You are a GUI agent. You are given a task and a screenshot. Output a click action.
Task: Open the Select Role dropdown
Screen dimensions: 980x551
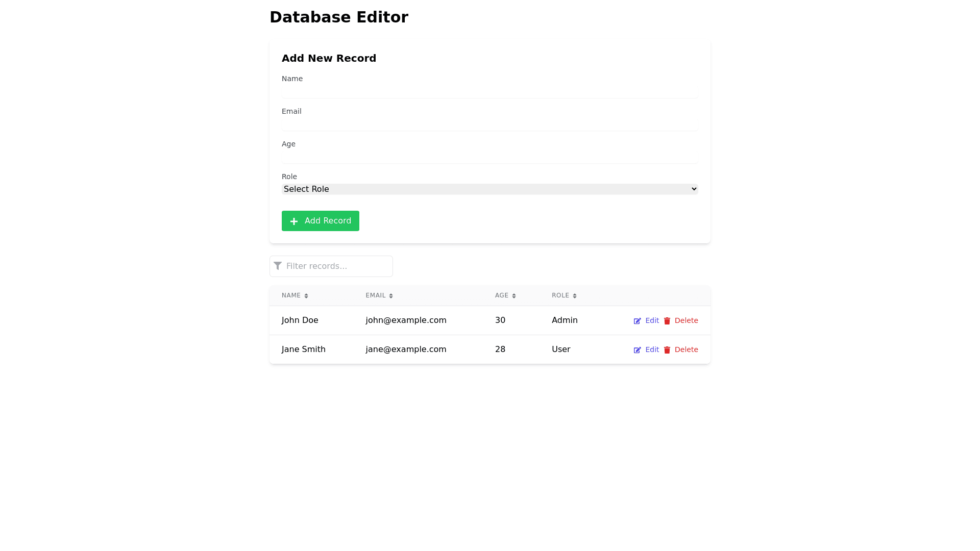coord(489,189)
